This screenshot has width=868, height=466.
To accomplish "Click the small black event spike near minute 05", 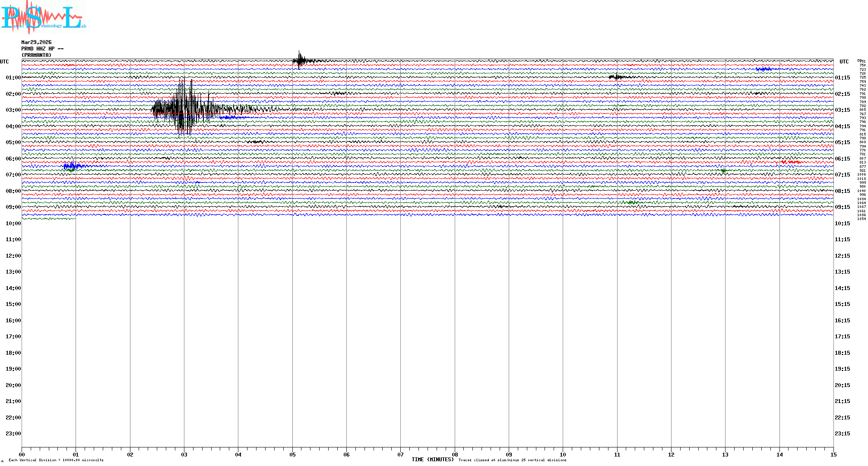I will tap(300, 60).
